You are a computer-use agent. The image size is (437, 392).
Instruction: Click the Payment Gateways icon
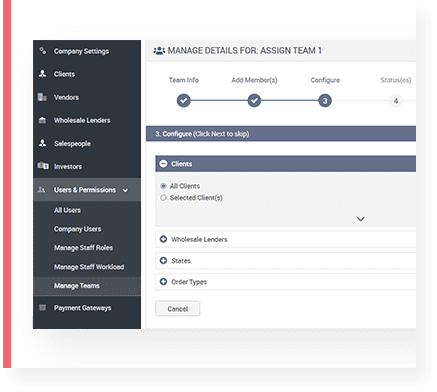point(42,307)
